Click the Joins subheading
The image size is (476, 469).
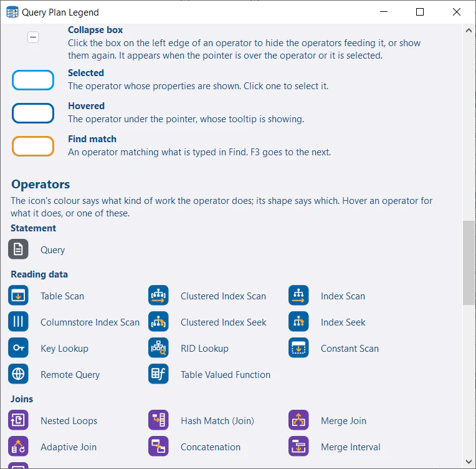[x=22, y=399]
